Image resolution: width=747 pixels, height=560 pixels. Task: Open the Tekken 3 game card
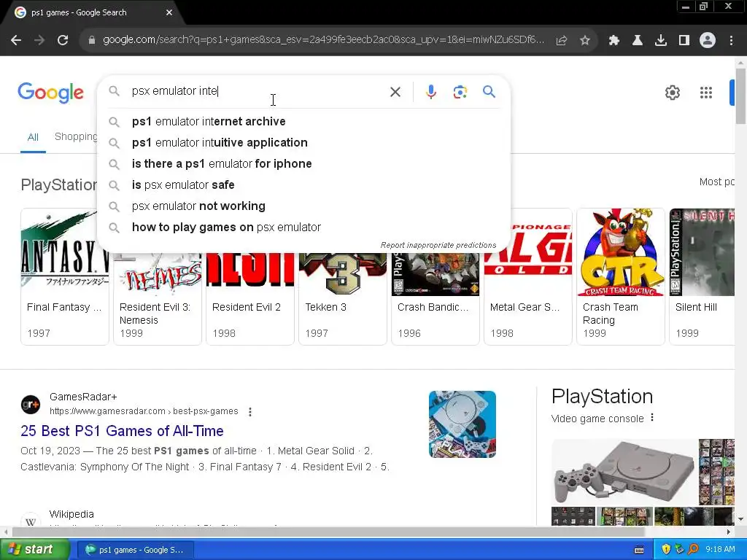pyautogui.click(x=343, y=299)
